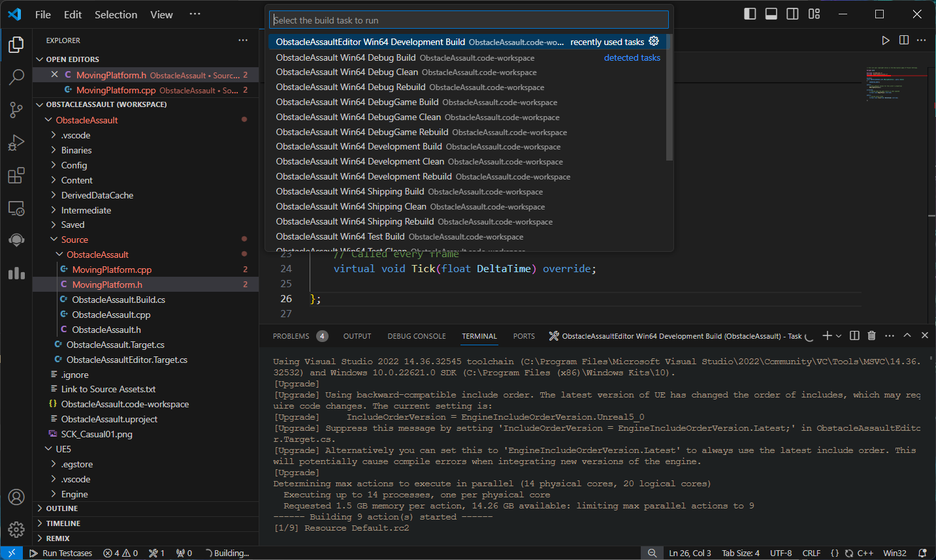Image resolution: width=936 pixels, height=560 pixels.
Task: Change UTF-8 encoding in status bar
Action: point(781,553)
